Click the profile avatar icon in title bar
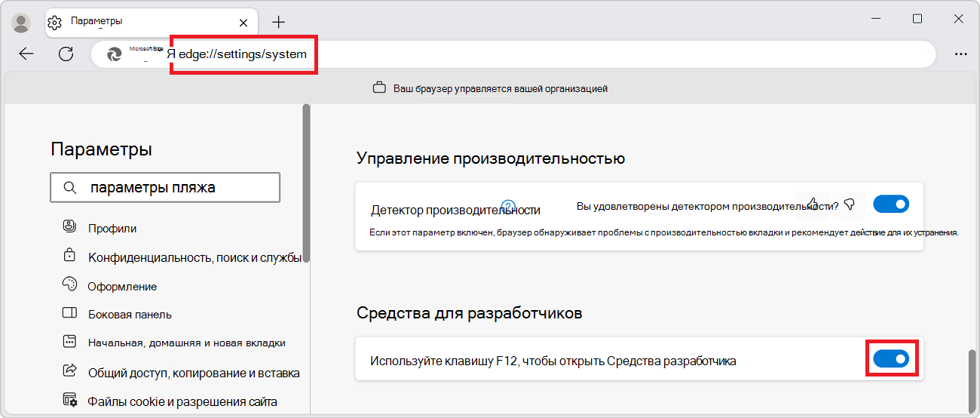Viewport: 980px width, 418px height. [22, 23]
